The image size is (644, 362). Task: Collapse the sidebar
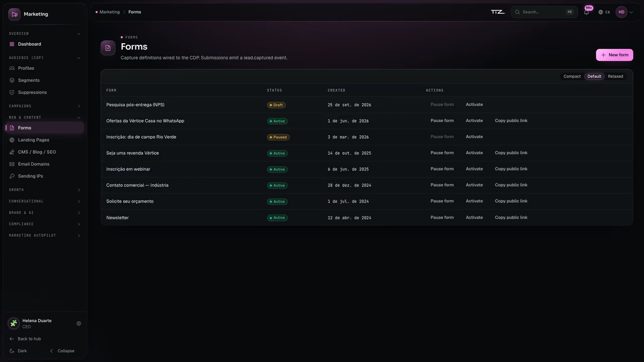coord(62,351)
